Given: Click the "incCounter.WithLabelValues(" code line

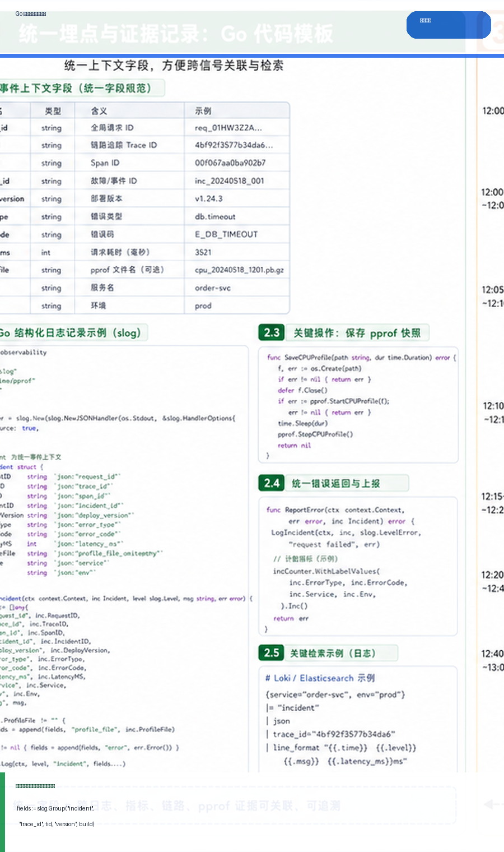Looking at the screenshot, I should click(326, 571).
